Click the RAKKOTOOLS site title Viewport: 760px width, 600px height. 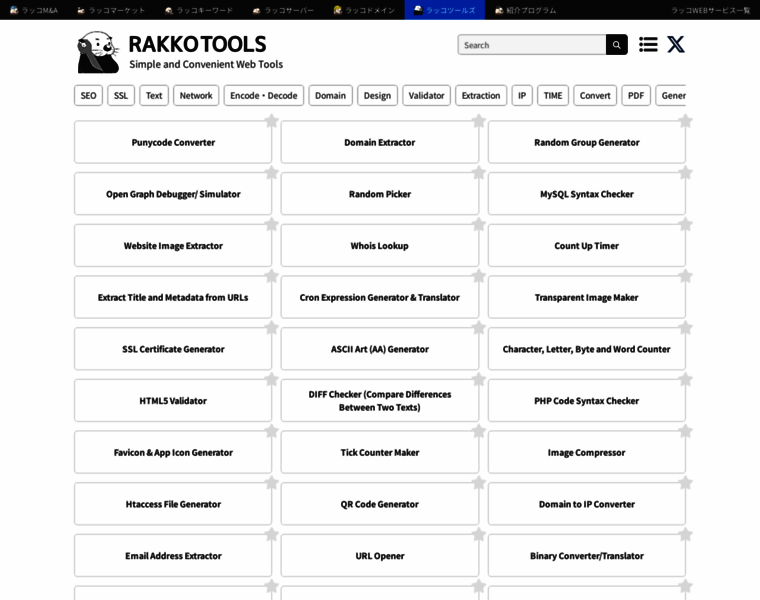click(x=197, y=45)
